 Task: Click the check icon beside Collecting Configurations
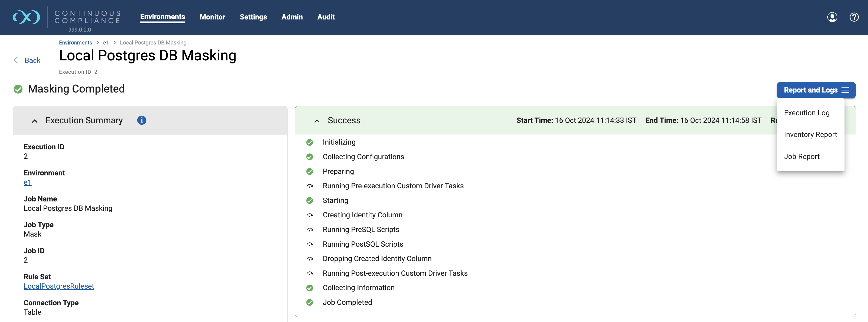(310, 157)
